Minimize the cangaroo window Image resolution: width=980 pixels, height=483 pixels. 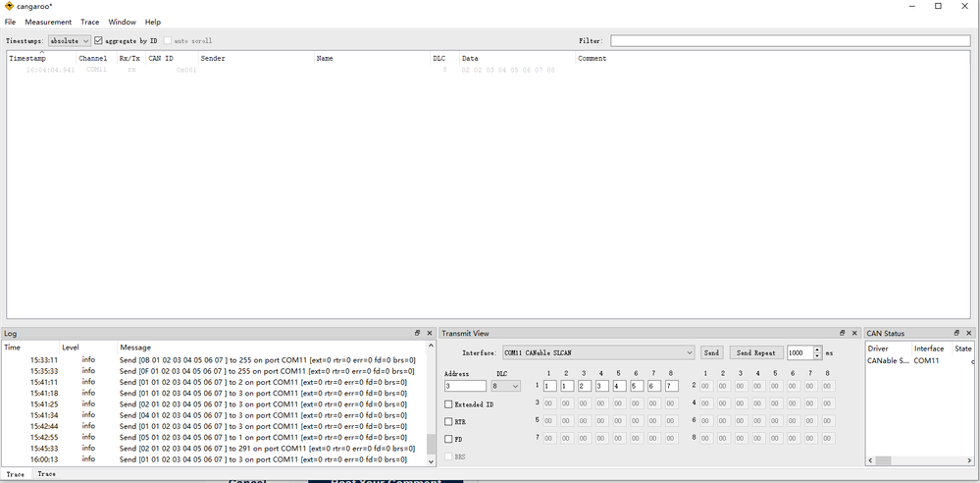910,6
